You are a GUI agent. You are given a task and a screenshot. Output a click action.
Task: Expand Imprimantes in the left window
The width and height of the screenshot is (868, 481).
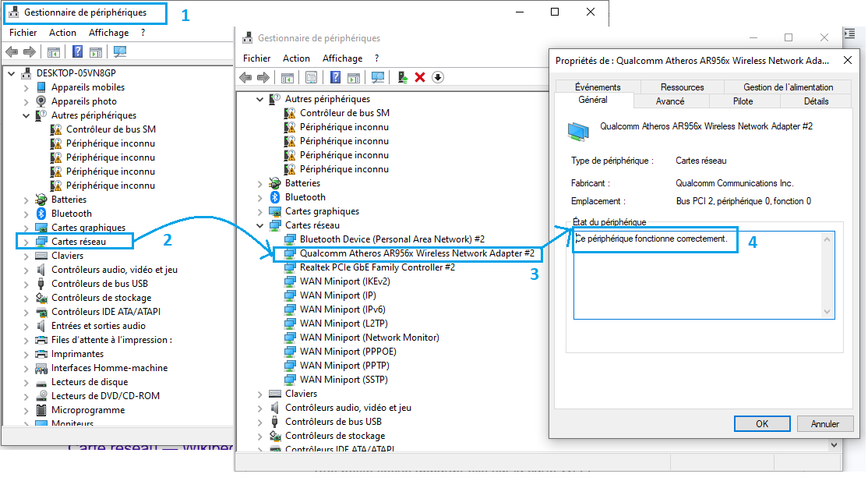click(x=26, y=354)
